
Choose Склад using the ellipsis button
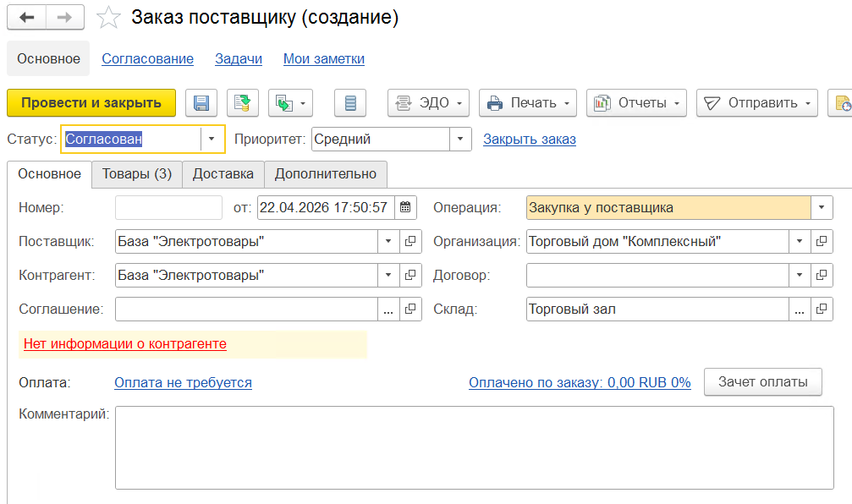click(x=800, y=309)
